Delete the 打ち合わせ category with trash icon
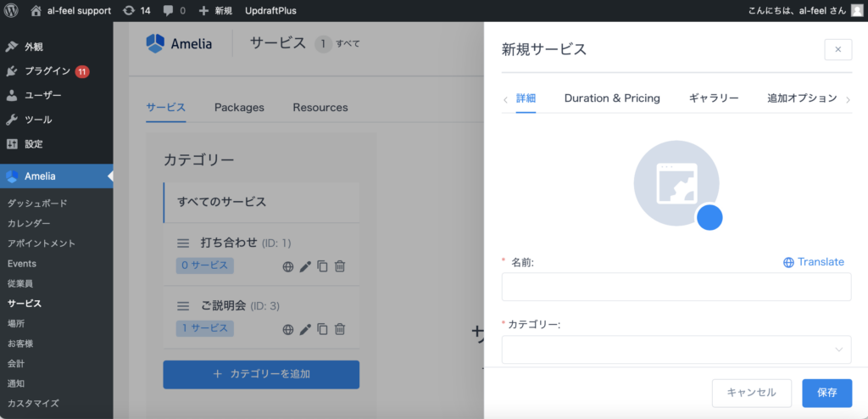Screen dimensions: 868x419 point(340,265)
